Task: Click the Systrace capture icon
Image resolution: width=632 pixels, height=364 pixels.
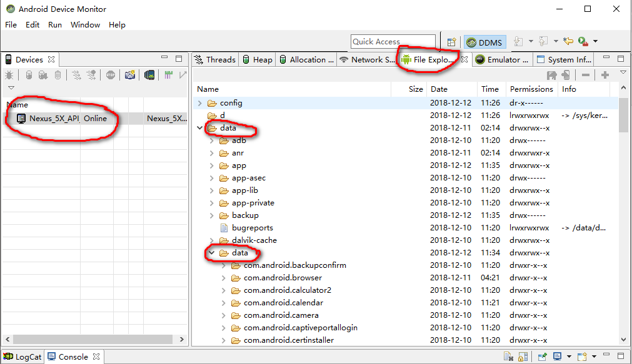Action: tap(169, 75)
